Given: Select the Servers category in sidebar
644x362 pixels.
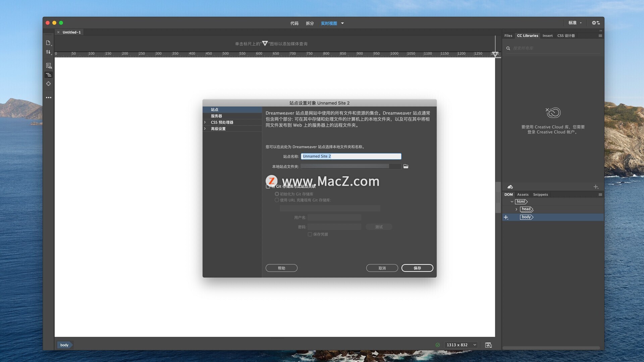Looking at the screenshot, I should (x=232, y=116).
